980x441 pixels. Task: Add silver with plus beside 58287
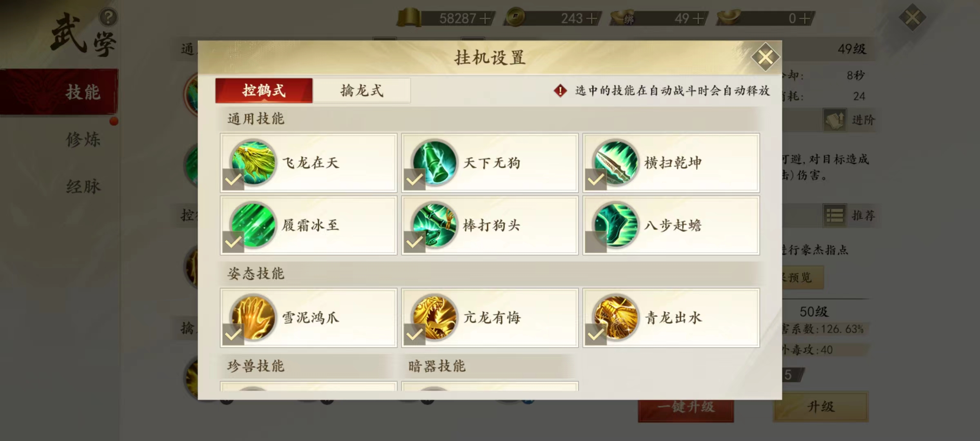coord(485,18)
